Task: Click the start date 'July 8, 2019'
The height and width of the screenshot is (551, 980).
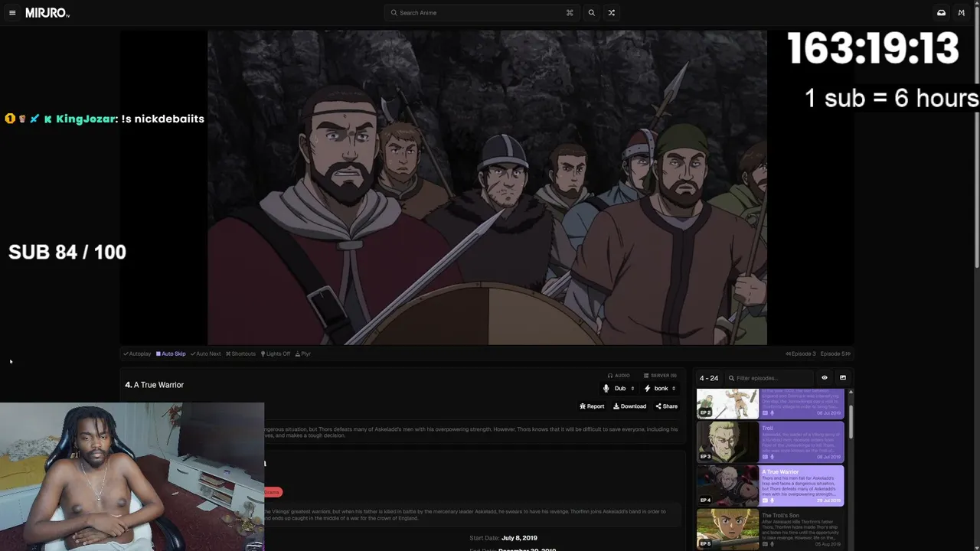Action: pos(519,538)
